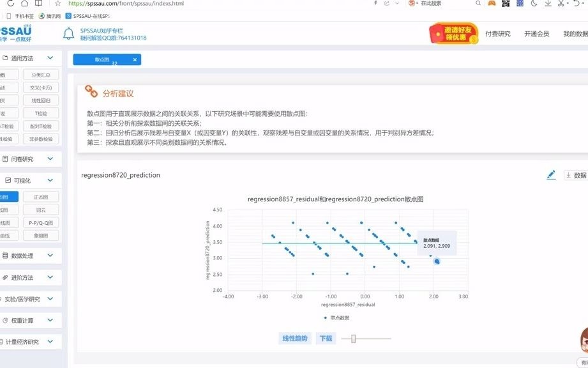Toggle the 线性趋势 trend line option
Viewport: 588px width, 368px height.
click(294, 339)
